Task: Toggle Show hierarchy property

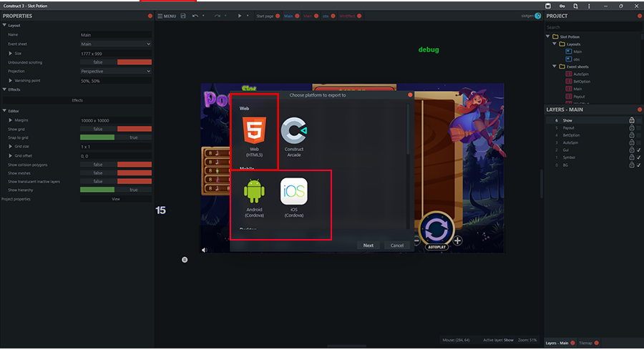Action: [x=116, y=190]
